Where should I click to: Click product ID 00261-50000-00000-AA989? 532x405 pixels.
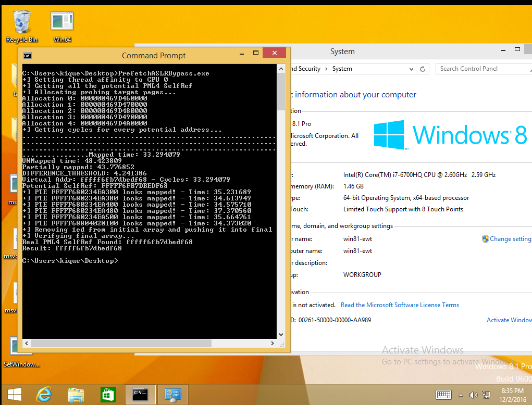click(x=335, y=320)
